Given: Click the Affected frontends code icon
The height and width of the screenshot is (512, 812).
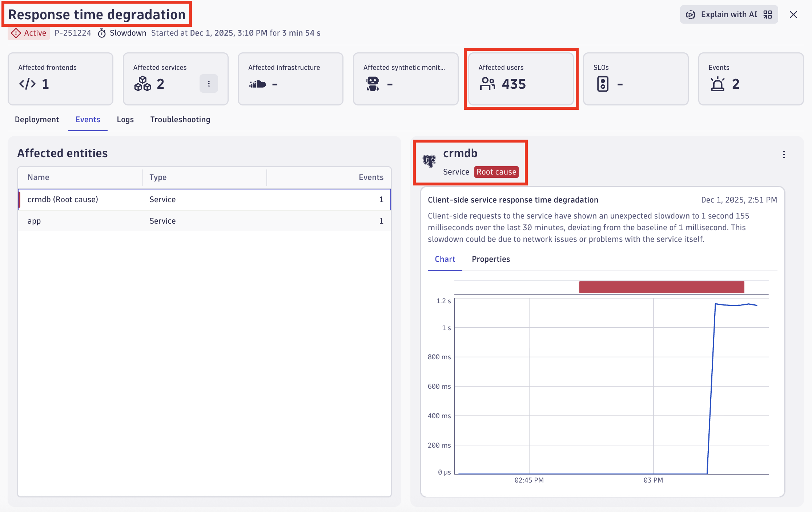Looking at the screenshot, I should coord(28,84).
